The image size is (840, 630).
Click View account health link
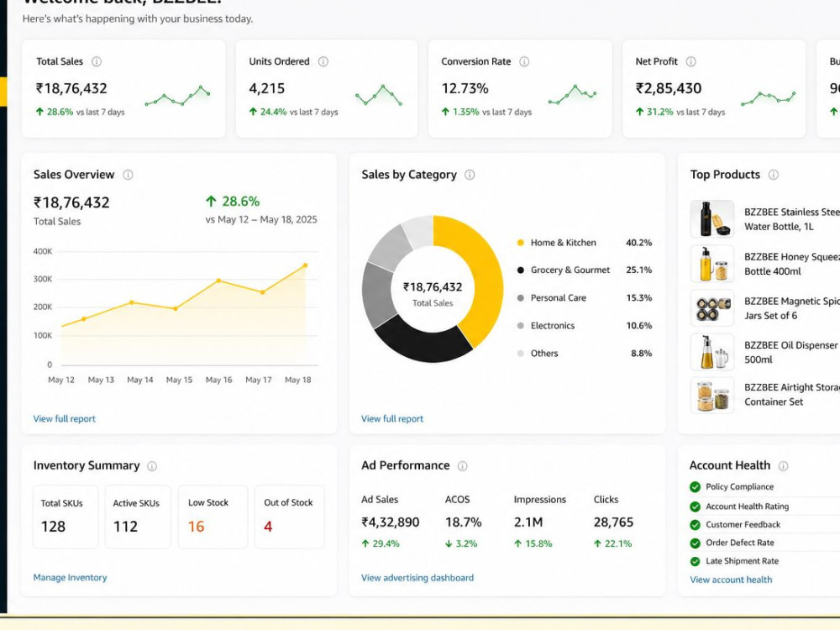pos(732,580)
